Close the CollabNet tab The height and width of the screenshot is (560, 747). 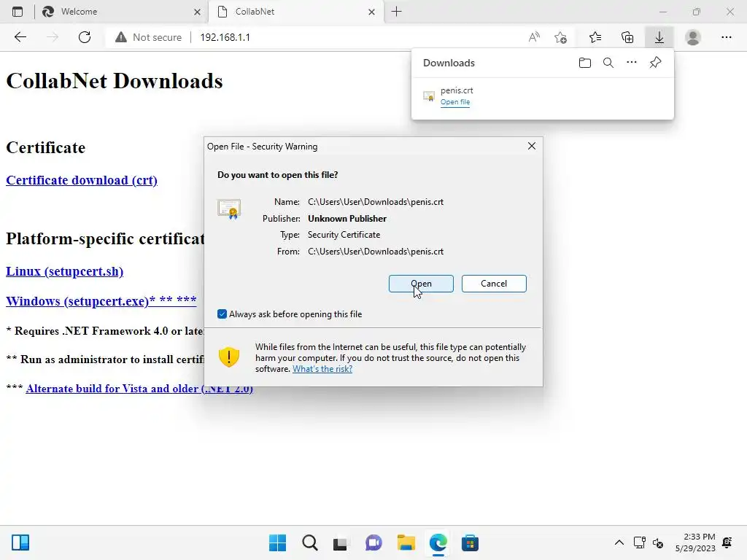[371, 12]
